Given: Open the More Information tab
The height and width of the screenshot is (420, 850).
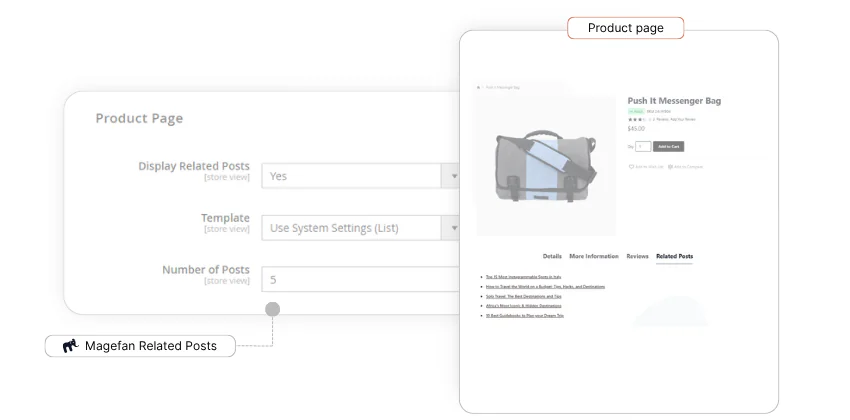Looking at the screenshot, I should click(x=594, y=257).
